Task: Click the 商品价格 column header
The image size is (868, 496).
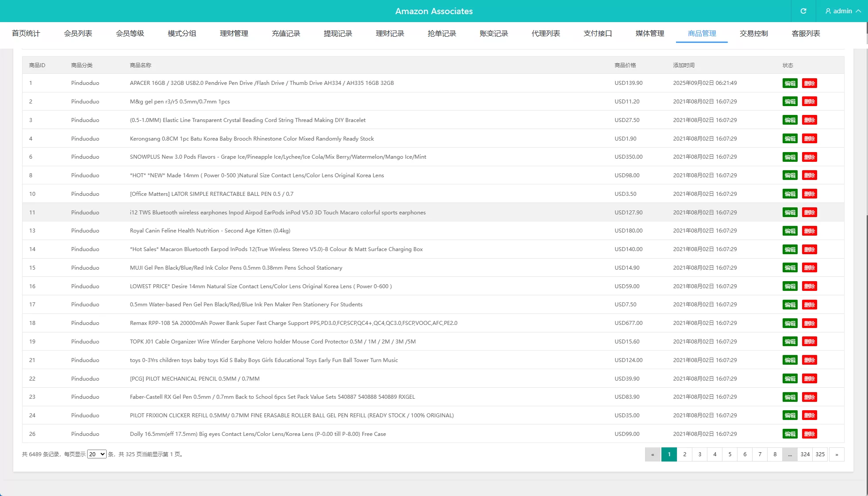Action: coord(625,65)
